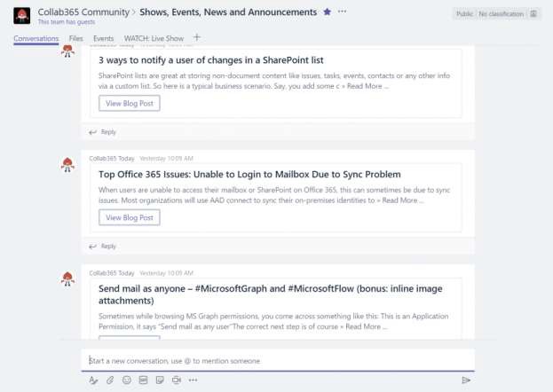Open the WATCH: Live Show tab
553x392 pixels.
[154, 38]
